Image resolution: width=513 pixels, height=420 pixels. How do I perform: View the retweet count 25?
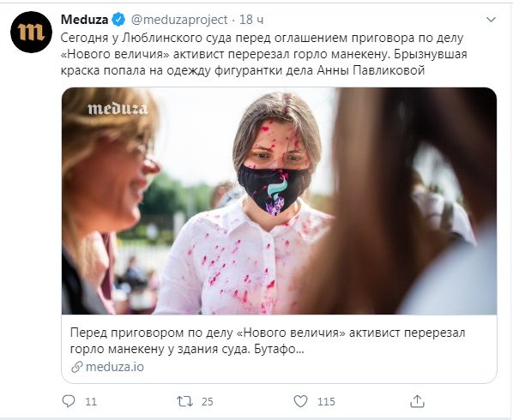(x=207, y=401)
